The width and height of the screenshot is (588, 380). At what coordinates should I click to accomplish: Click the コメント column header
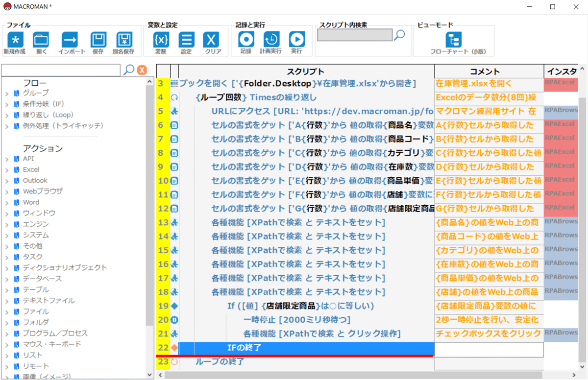(489, 71)
